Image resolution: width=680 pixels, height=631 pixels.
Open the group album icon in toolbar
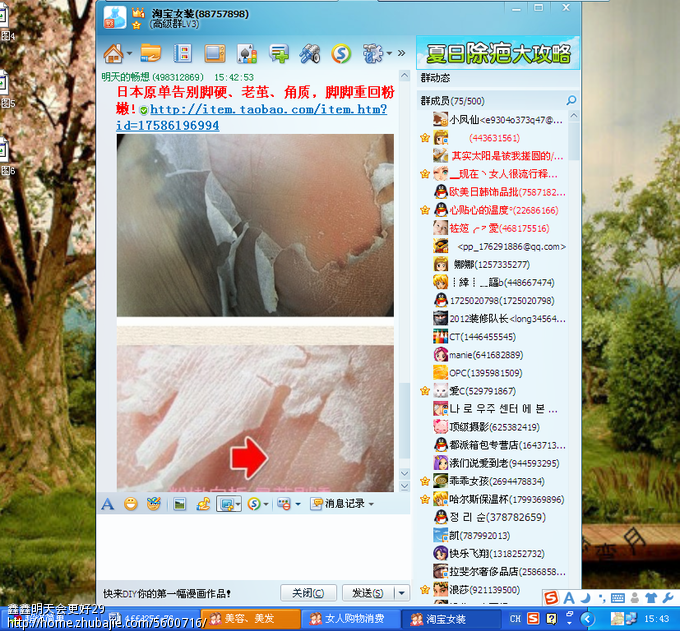[x=183, y=54]
